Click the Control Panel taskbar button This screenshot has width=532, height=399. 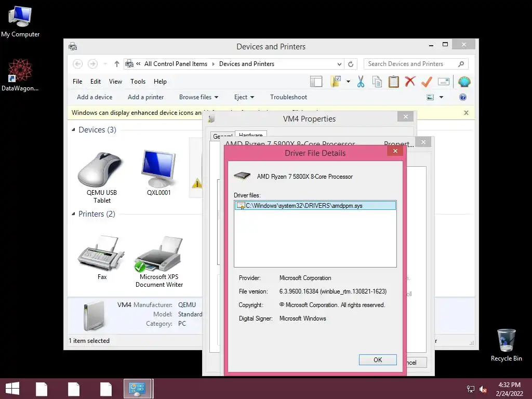point(137,389)
